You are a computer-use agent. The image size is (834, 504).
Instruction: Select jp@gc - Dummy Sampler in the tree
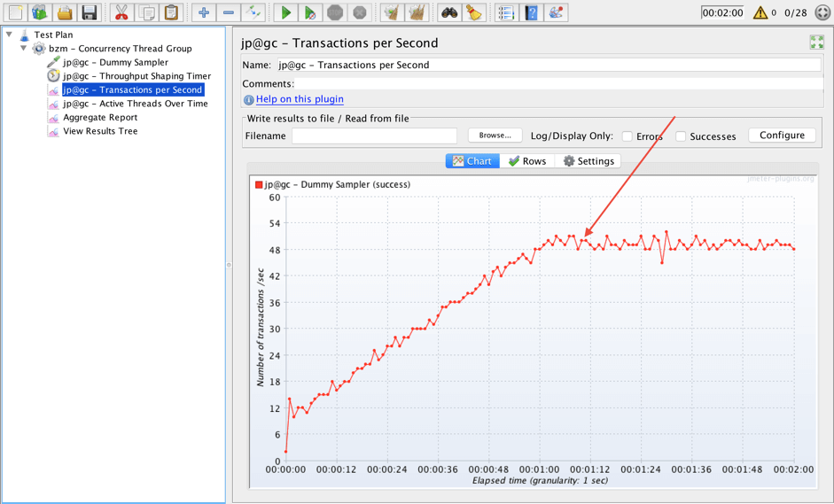coord(115,62)
